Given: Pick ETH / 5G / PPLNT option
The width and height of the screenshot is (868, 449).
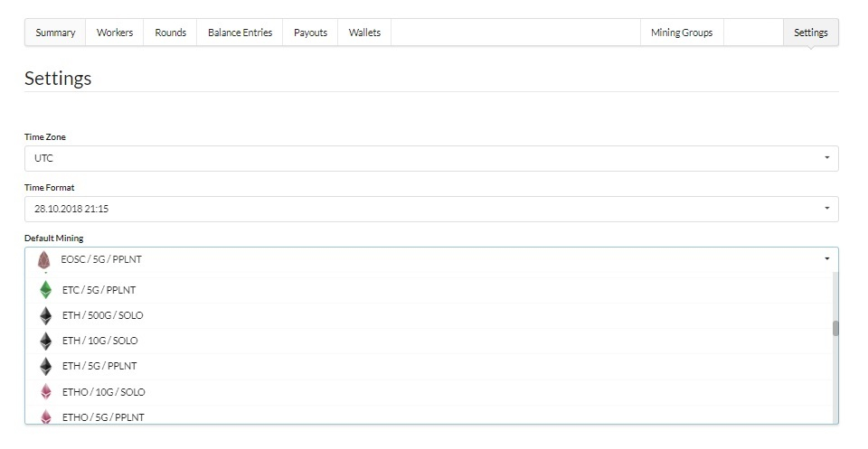Looking at the screenshot, I should [x=429, y=367].
